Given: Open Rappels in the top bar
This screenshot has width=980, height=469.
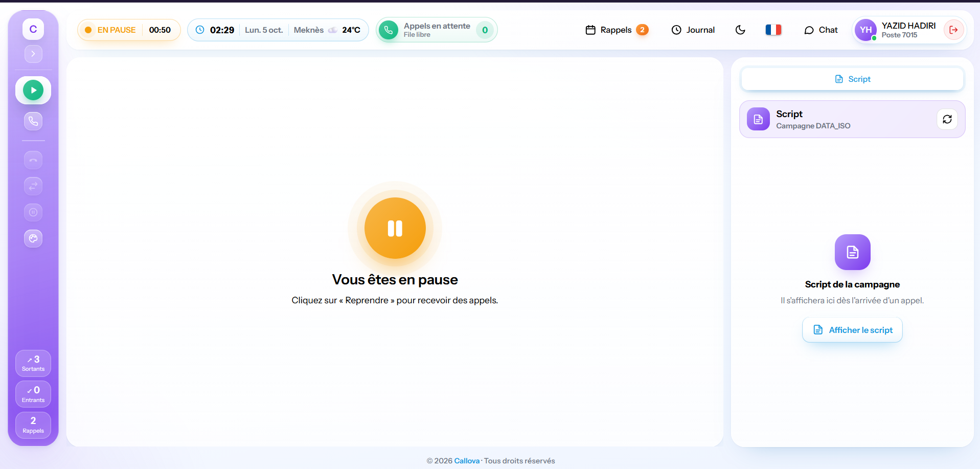Looking at the screenshot, I should pos(617,30).
